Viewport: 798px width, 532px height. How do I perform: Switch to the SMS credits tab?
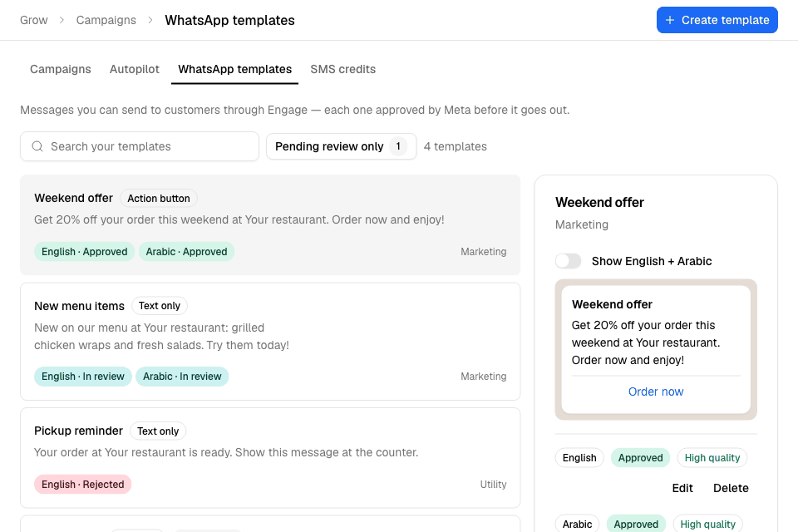click(343, 69)
